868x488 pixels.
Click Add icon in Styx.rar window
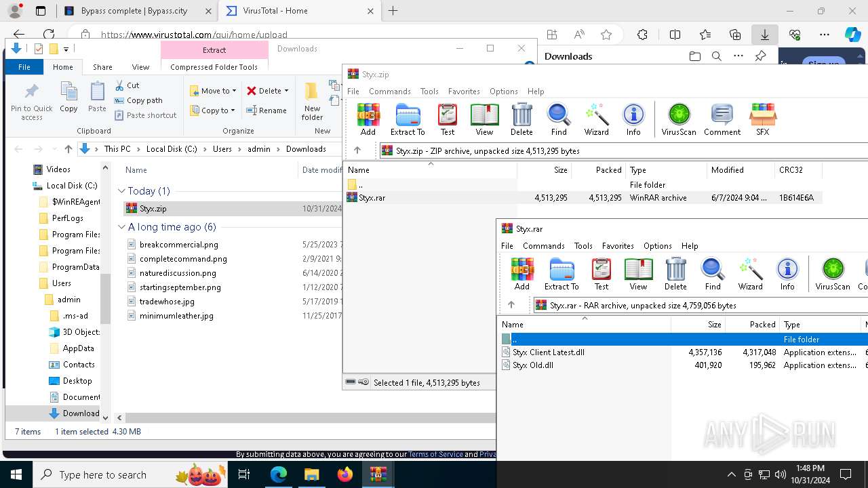[x=522, y=274]
